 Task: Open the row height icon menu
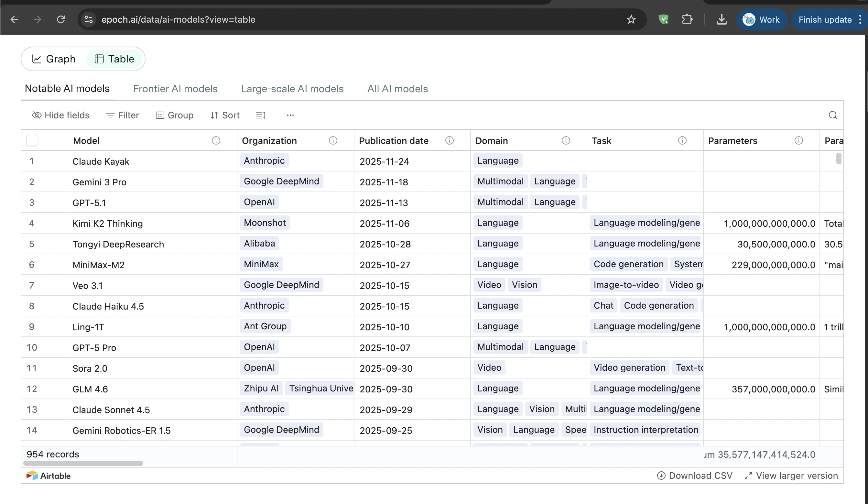pyautogui.click(x=260, y=115)
